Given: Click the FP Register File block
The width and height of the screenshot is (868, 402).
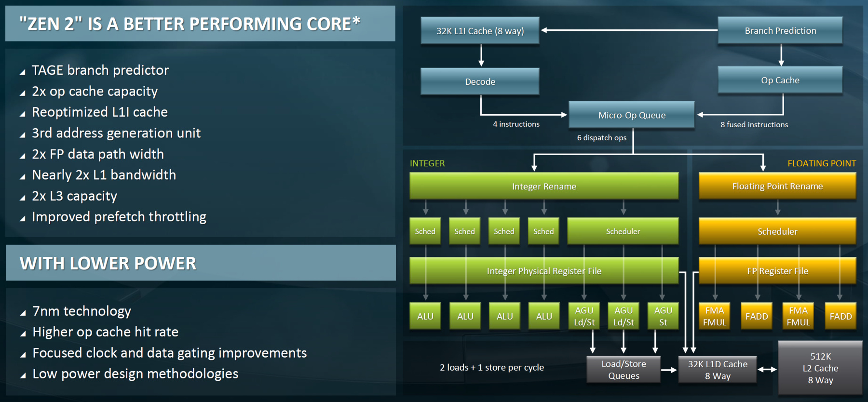Looking at the screenshot, I should 777,270.
